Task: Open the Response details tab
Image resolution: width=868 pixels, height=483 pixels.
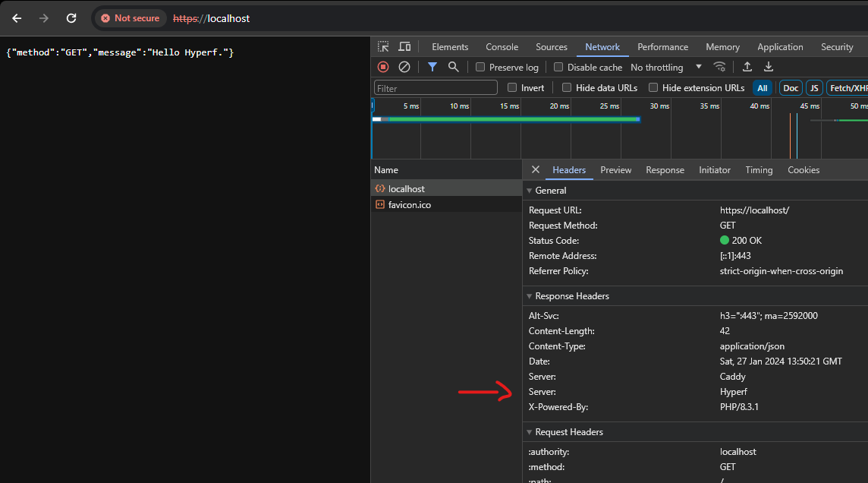Action: click(x=665, y=170)
